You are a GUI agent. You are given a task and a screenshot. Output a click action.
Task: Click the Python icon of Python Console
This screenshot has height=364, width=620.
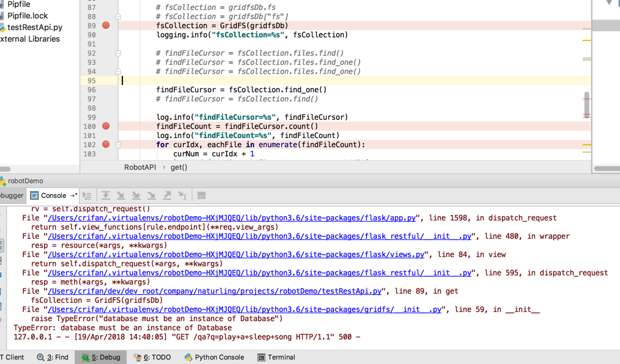[188, 357]
